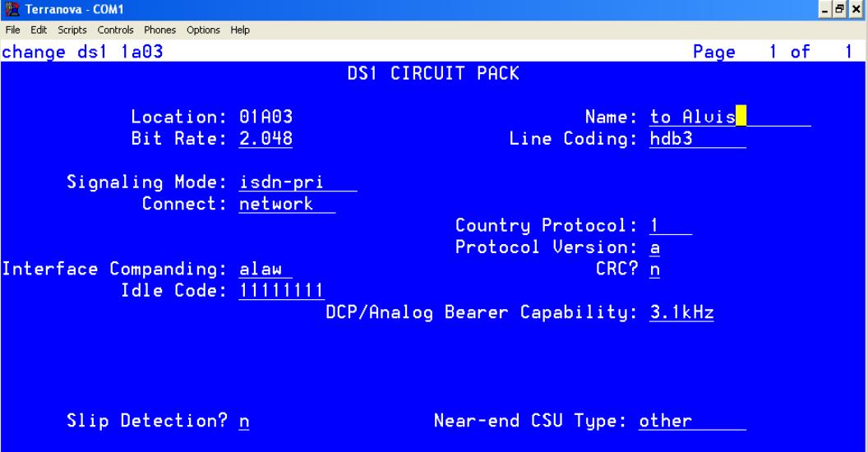The image size is (868, 452).
Task: Toggle the Slip Detection? field value
Action: 244,421
